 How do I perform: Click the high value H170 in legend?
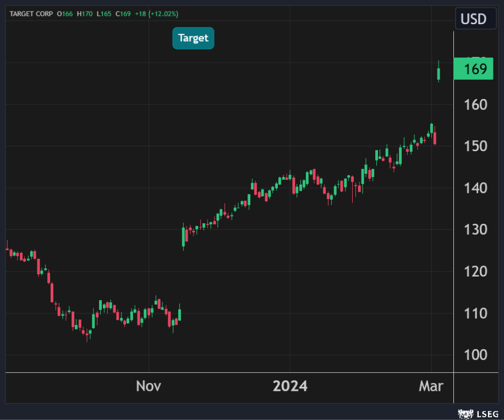point(85,13)
